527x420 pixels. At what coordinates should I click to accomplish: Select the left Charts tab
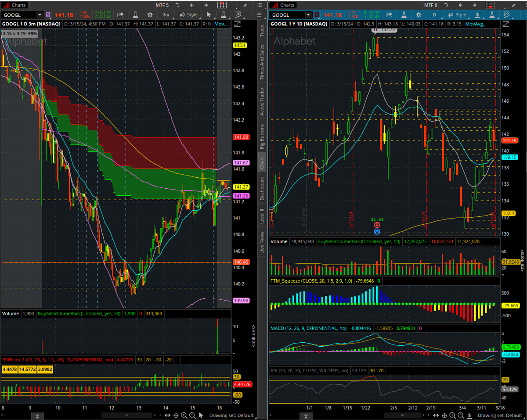[x=14, y=5]
